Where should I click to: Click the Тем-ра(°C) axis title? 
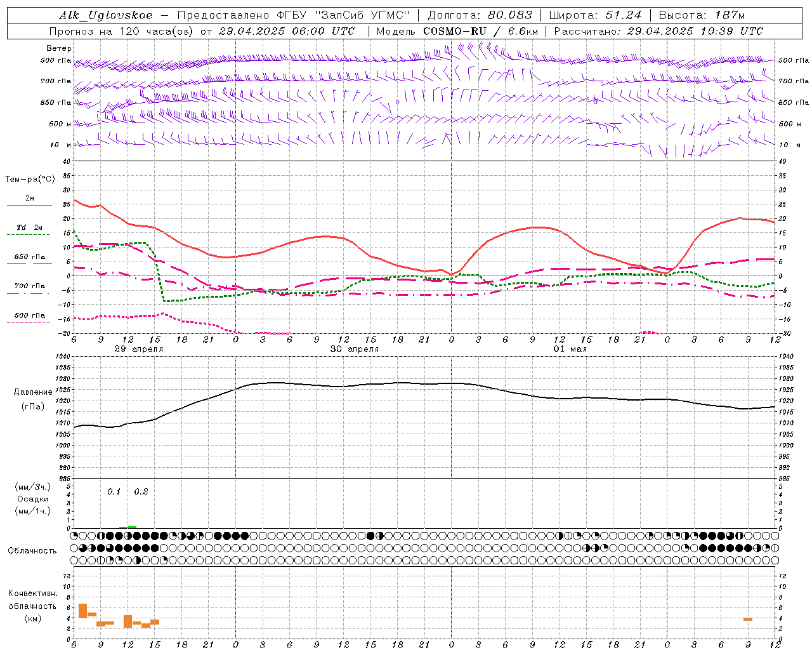(x=30, y=180)
